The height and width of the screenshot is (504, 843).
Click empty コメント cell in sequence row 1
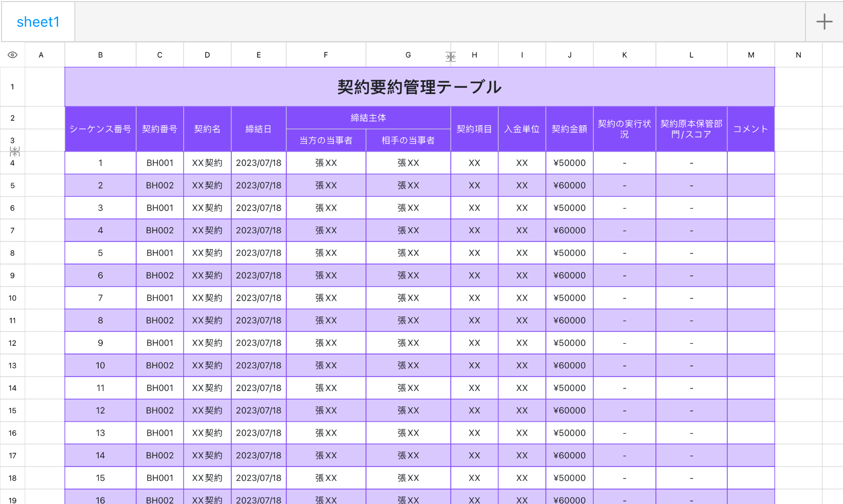click(x=751, y=163)
